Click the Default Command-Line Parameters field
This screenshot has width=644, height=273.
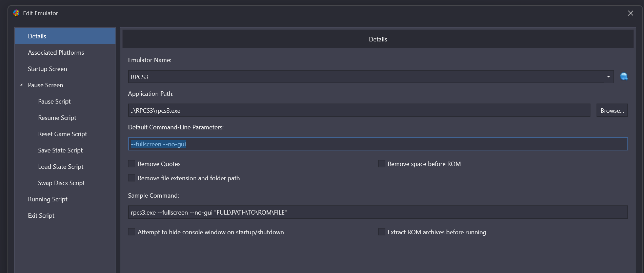(378, 144)
